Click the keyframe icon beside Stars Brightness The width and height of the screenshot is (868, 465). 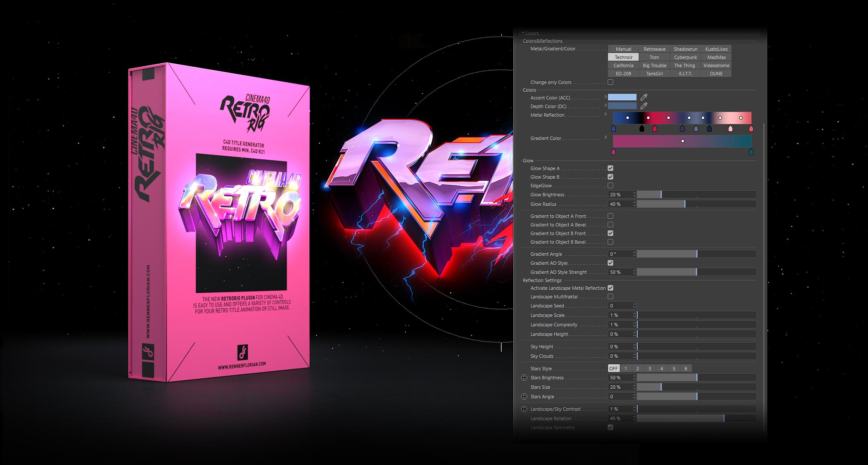pyautogui.click(x=524, y=377)
